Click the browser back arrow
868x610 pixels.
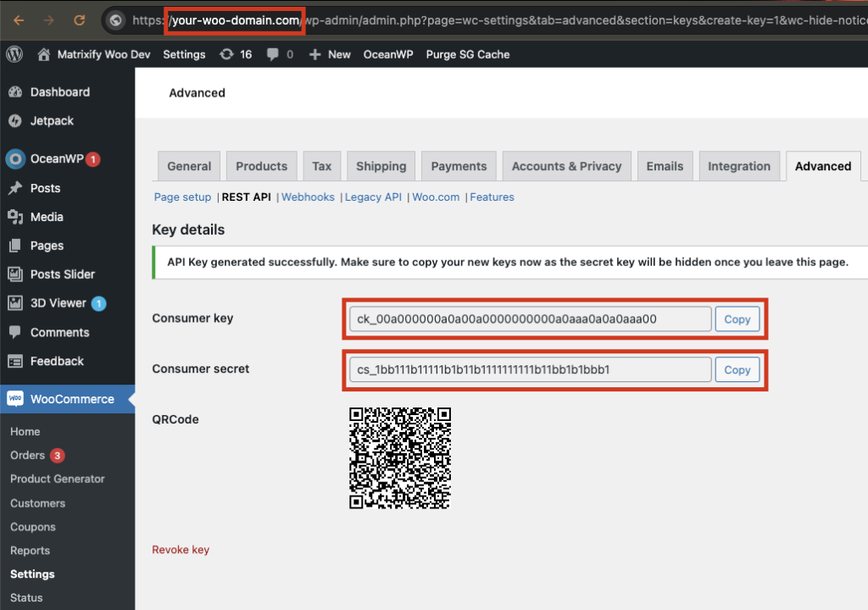pos(17,19)
